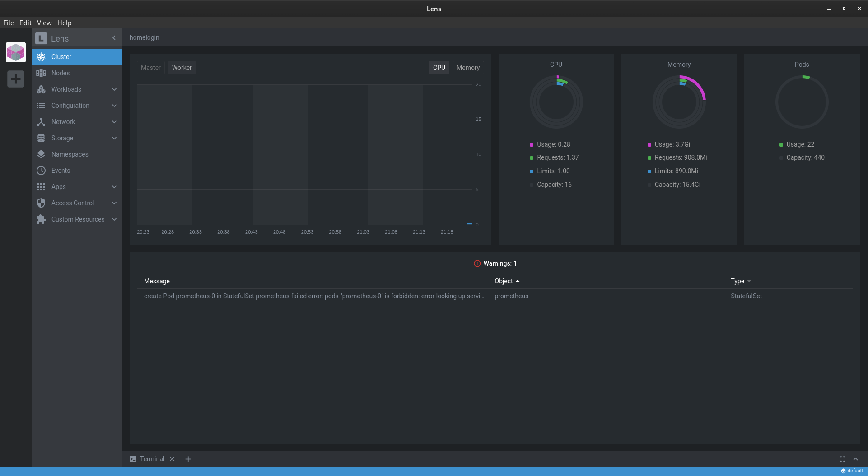Open the File menu
The width and height of the screenshot is (868, 476).
[x=8, y=23]
